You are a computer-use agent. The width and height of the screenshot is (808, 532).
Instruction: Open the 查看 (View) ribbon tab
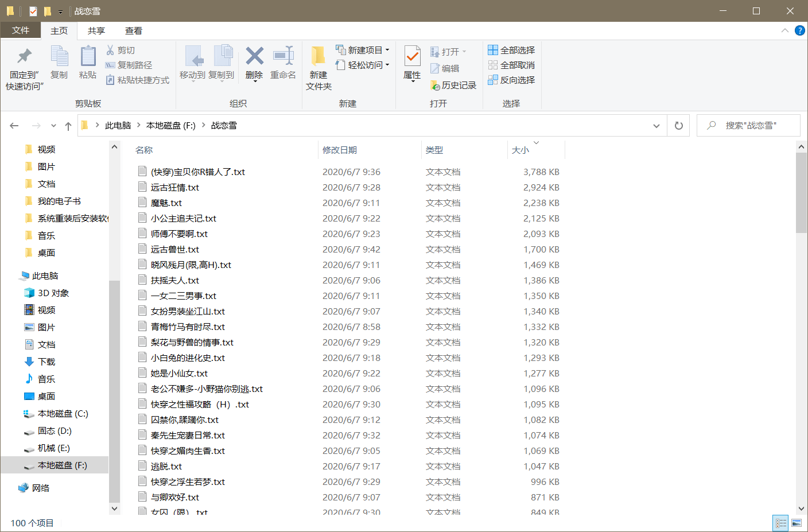click(x=134, y=31)
